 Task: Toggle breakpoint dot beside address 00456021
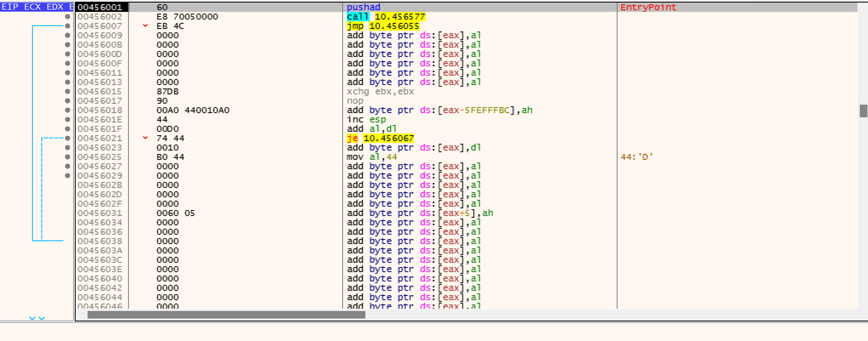67,138
